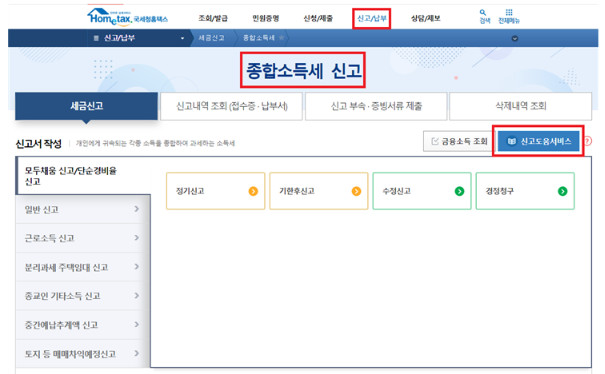
Task: Select 분리과세 주택임대 신고 side item
Action: click(83, 267)
